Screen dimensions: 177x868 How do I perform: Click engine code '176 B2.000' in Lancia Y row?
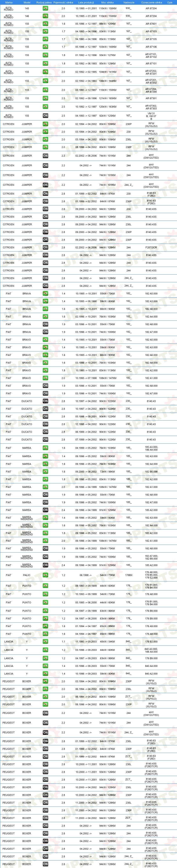coord(151,642)
